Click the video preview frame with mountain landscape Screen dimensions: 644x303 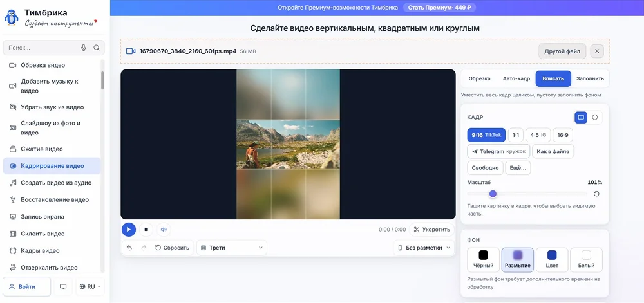(x=289, y=144)
